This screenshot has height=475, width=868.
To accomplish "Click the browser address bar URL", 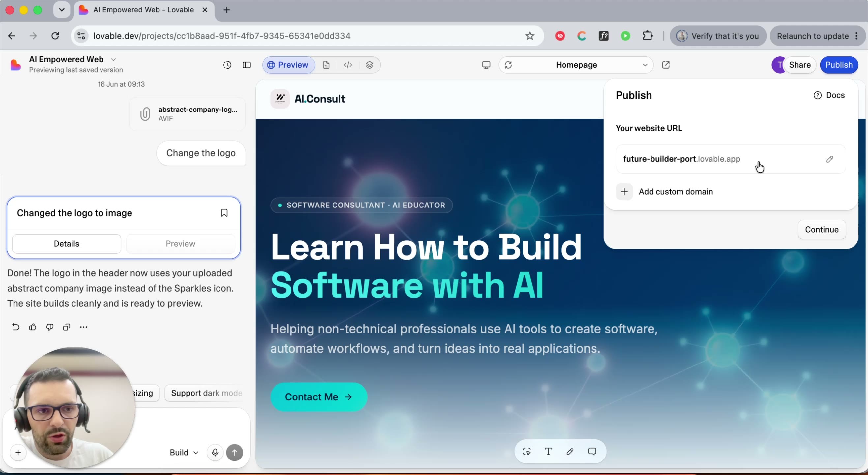I will [x=222, y=36].
